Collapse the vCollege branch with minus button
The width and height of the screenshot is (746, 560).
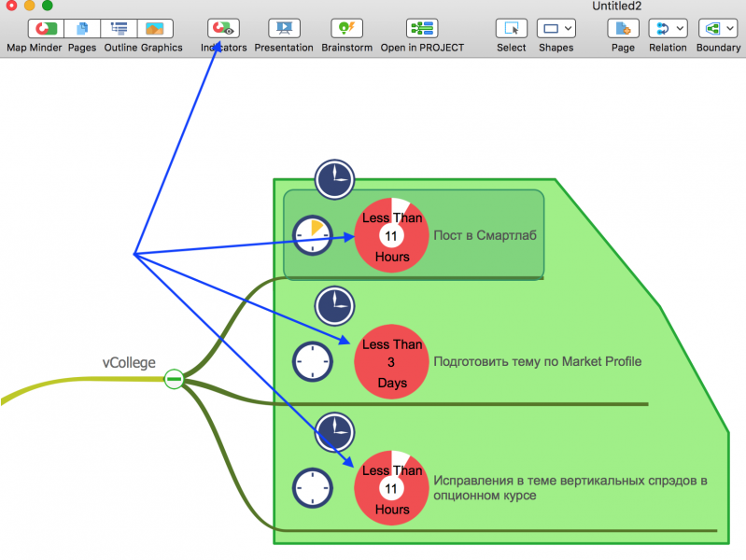click(x=174, y=379)
